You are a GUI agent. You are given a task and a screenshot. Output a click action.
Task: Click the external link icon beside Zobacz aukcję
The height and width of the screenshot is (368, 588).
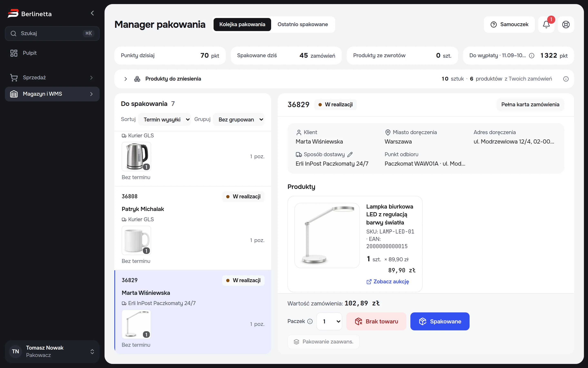click(369, 282)
